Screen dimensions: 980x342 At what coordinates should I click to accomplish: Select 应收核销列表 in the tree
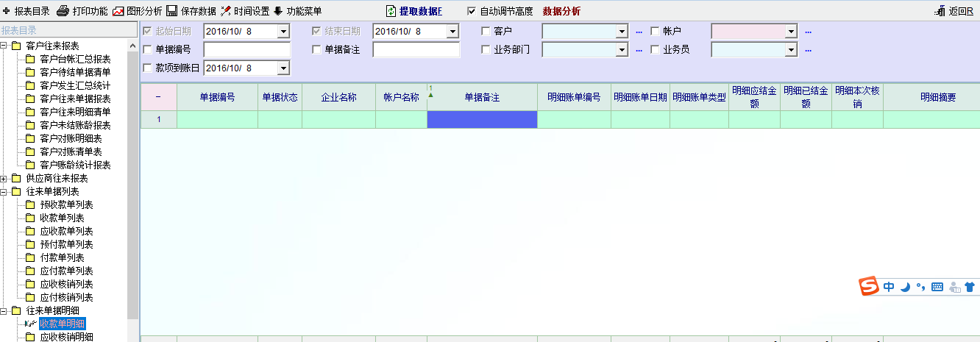[66, 284]
